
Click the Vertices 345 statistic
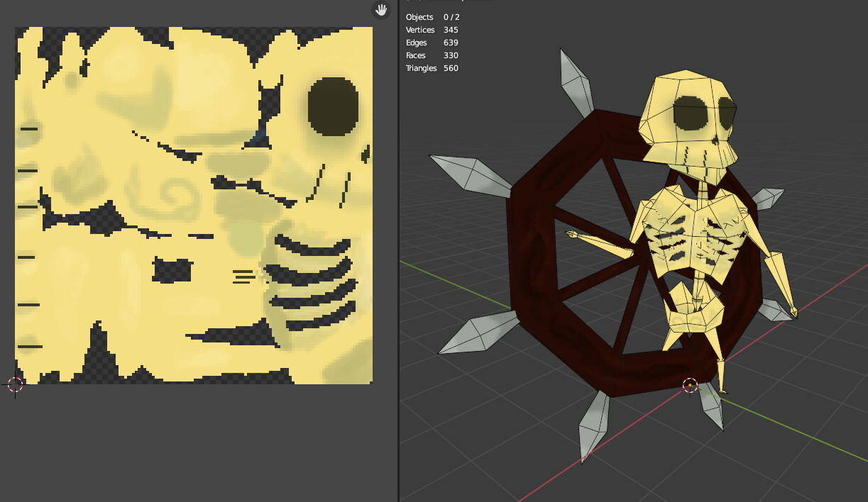tap(434, 30)
